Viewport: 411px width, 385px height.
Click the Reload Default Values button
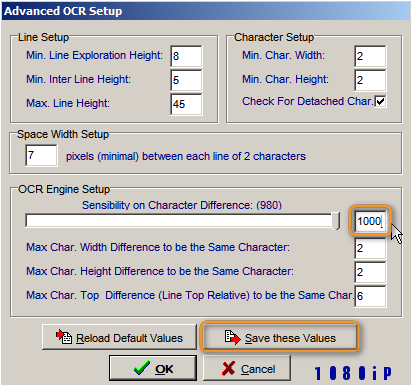pyautogui.click(x=119, y=337)
